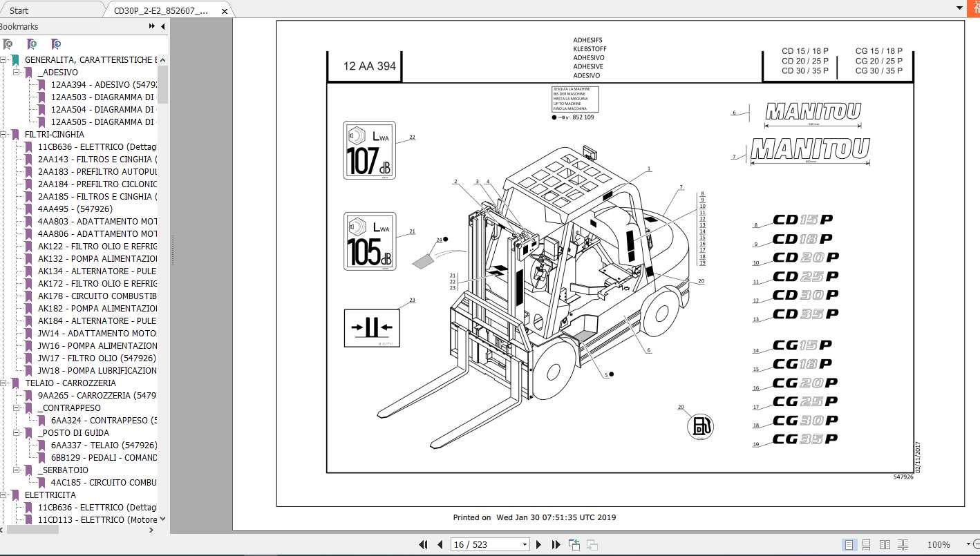Open bookmark JW17 - FILTRO OLIO
The width and height of the screenshot is (980, 556).
[x=97, y=358]
